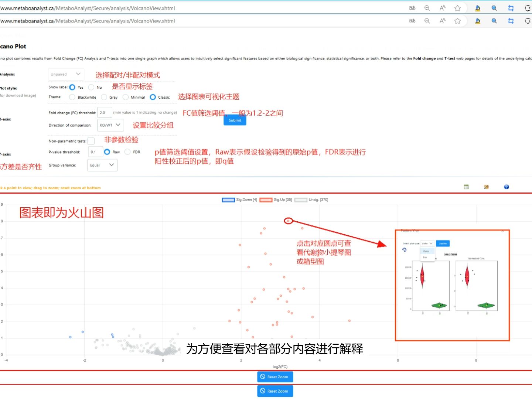Open the Unpaired analysis type dropdown
This screenshot has width=532, height=399.
[66, 74]
